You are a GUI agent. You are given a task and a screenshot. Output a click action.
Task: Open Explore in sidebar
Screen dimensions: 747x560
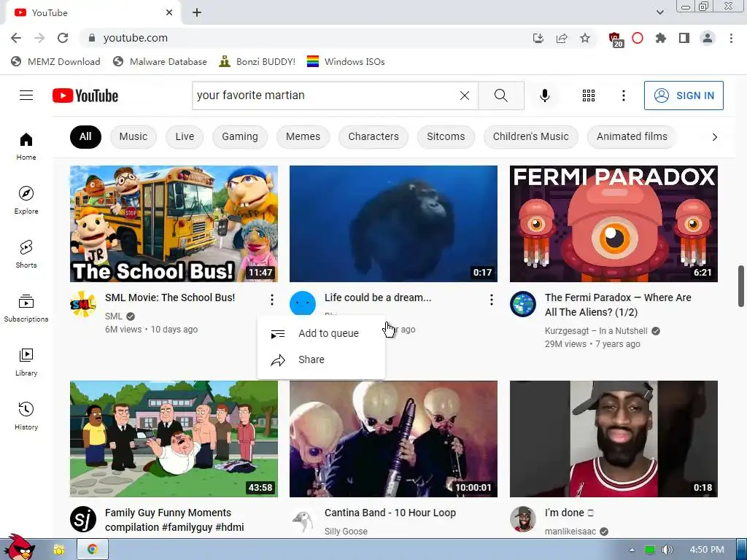tap(26, 200)
